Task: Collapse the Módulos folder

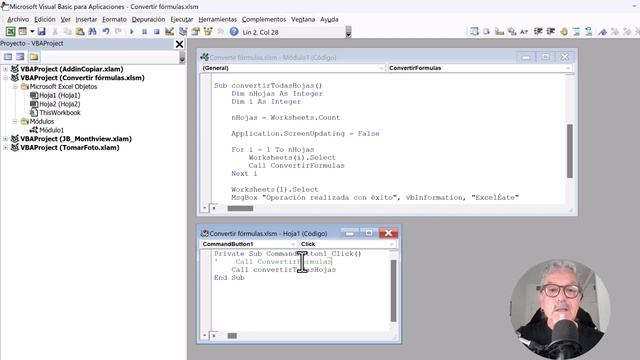Action: click(15, 121)
